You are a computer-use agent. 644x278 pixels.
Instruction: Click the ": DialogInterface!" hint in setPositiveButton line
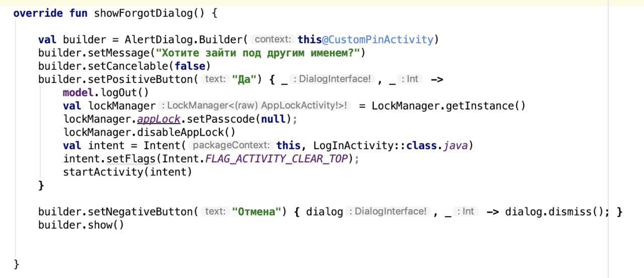(333, 79)
